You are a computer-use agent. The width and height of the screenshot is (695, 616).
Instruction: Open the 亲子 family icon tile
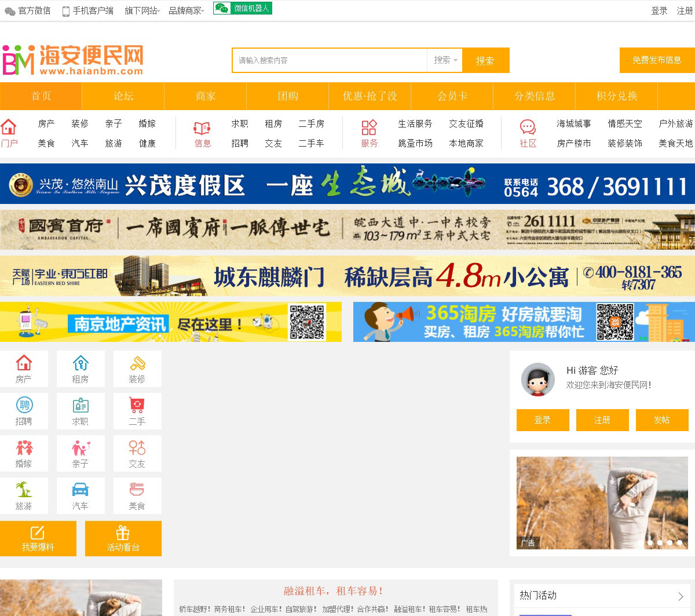click(81, 453)
